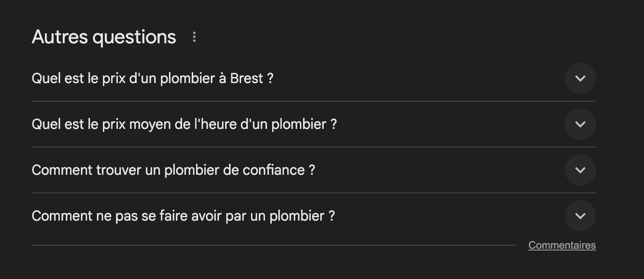The height and width of the screenshot is (279, 644).
Task: Click the question Comment ne pas se faire avoir
Action: (183, 215)
